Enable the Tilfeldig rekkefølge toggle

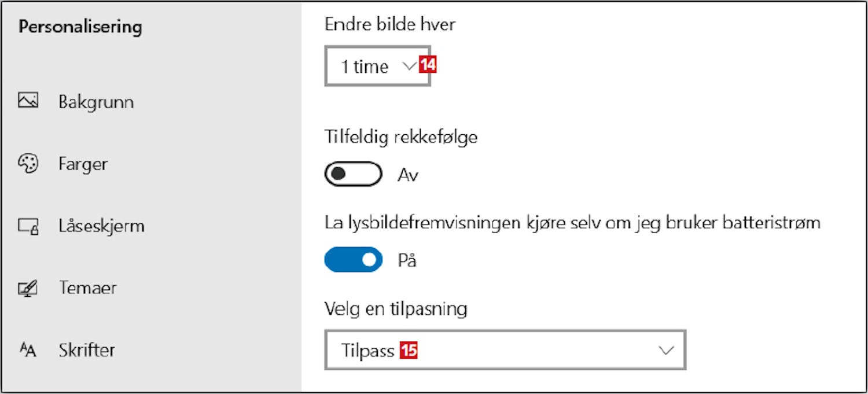[353, 174]
